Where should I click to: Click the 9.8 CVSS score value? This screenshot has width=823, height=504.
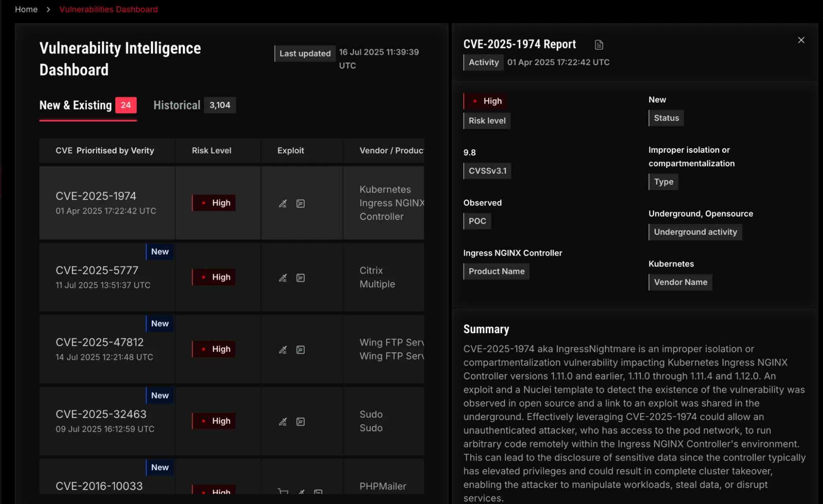tap(470, 152)
